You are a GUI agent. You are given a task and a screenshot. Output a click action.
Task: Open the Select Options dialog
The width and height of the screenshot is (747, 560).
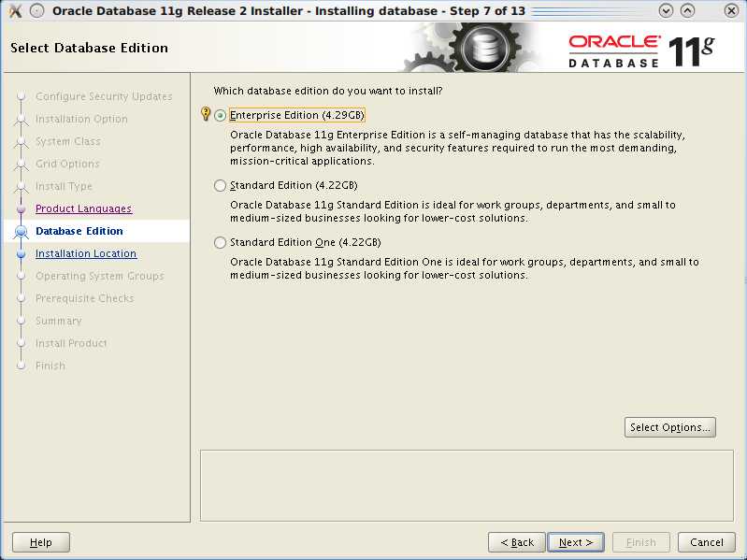669,427
